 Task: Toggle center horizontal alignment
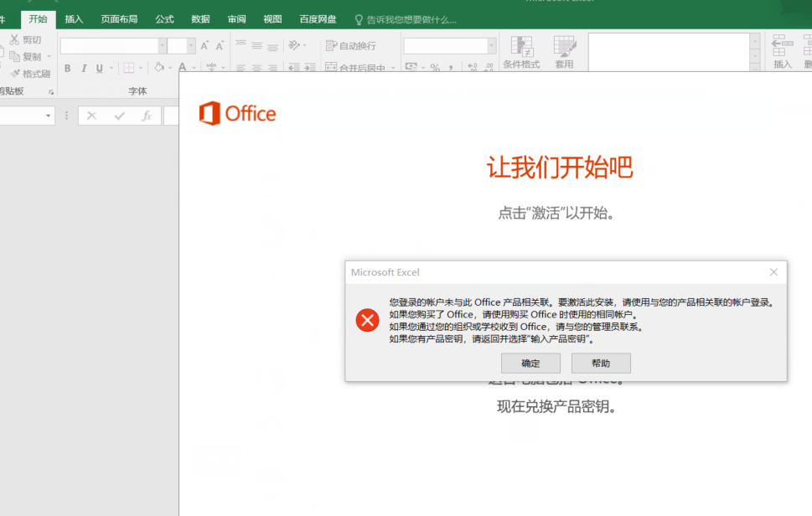(x=257, y=68)
